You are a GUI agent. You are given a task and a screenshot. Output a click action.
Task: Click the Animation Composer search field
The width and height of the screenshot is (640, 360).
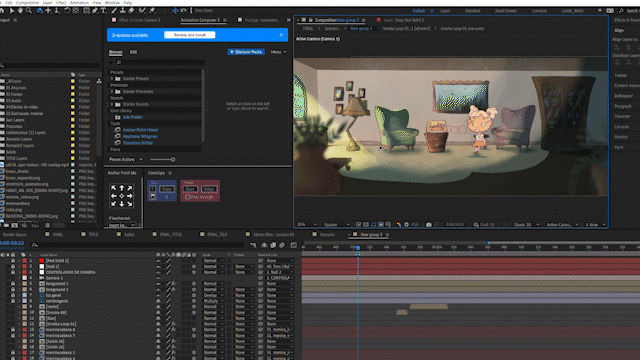point(159,62)
